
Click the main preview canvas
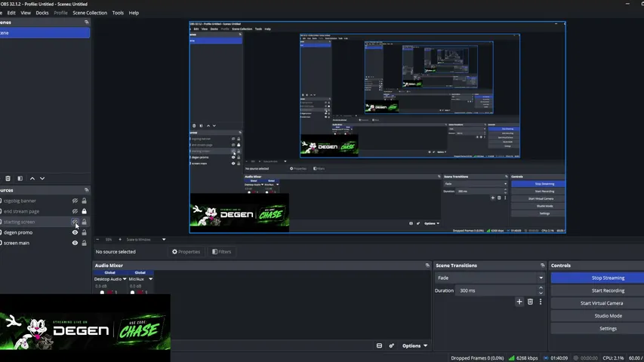[377, 127]
